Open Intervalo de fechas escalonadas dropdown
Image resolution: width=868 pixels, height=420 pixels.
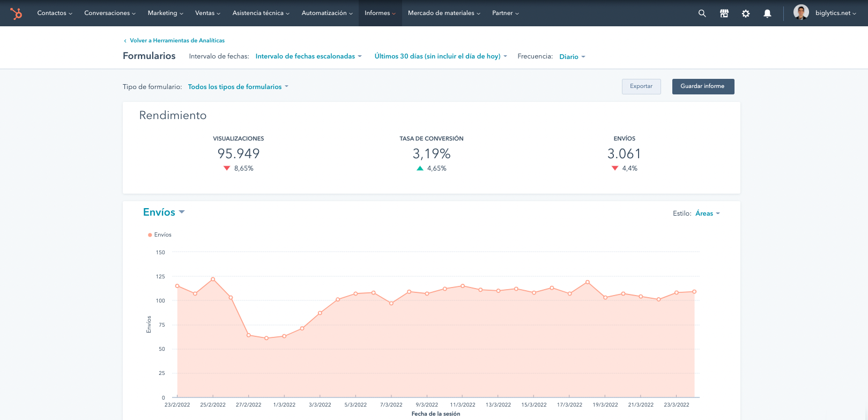[309, 56]
